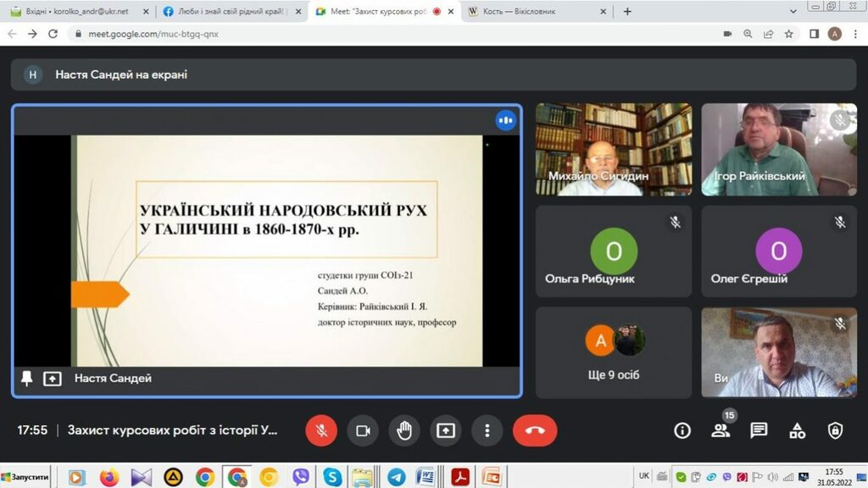Open Telegram from the Windows taskbar
This screenshot has height=488, width=868.
click(x=395, y=477)
